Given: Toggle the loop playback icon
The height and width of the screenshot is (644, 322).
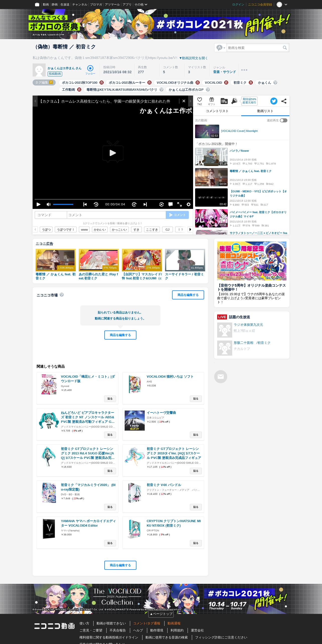Looking at the screenshot, I should 162,204.
